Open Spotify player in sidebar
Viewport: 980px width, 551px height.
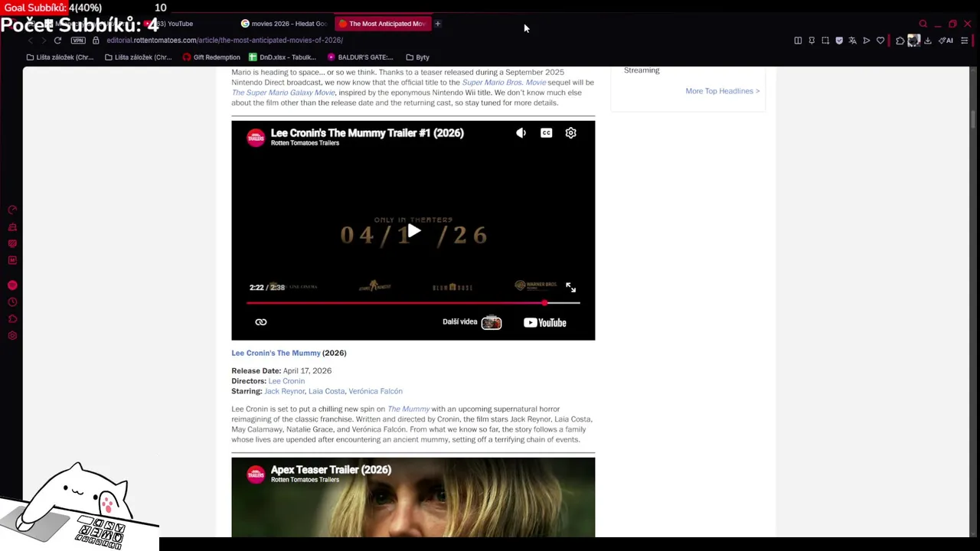[12, 285]
